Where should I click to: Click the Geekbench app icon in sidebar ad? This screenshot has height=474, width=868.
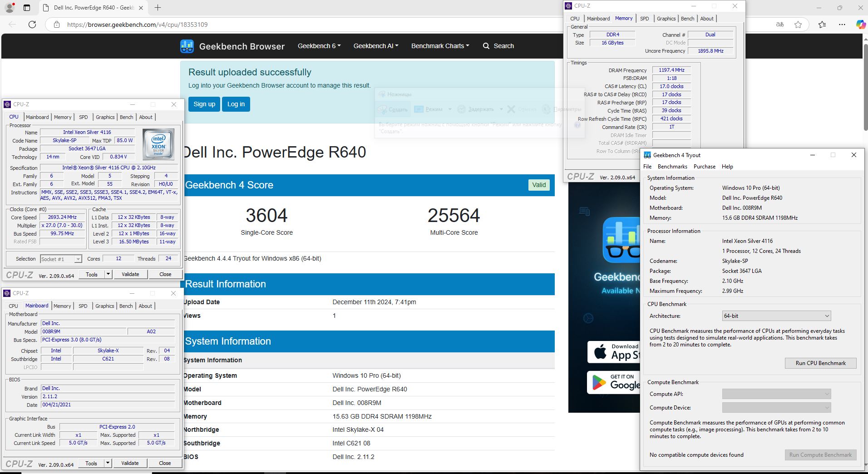point(621,240)
